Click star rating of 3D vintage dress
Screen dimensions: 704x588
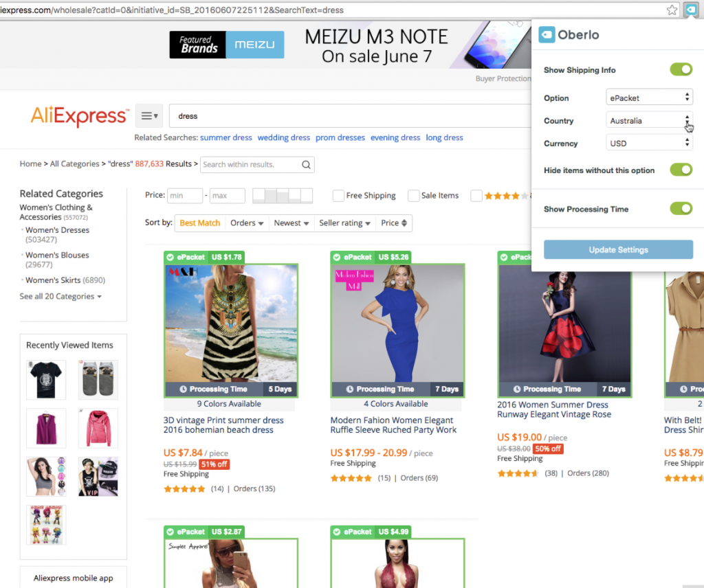tap(184, 489)
